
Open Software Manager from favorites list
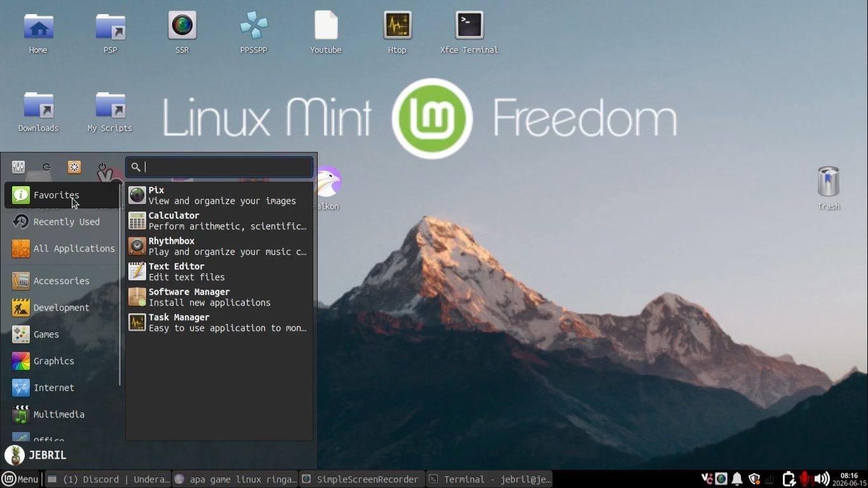coord(219,297)
